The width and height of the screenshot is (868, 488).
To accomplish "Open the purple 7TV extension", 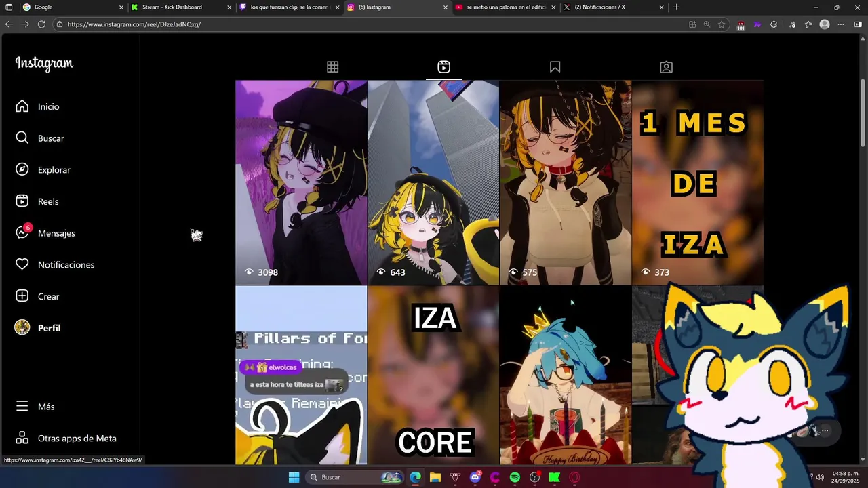I will coord(757,24).
